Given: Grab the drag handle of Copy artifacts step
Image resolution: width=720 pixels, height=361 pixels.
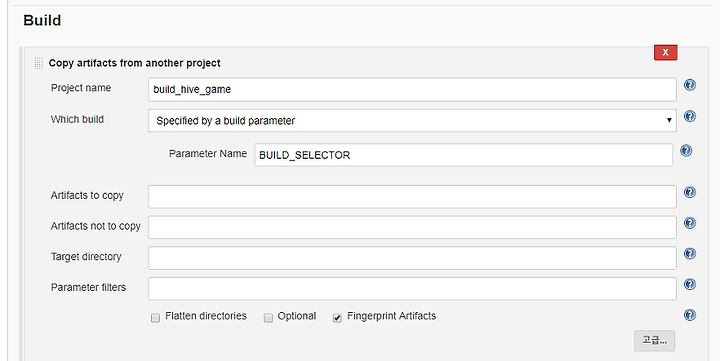Looking at the screenshot, I should coord(39,63).
